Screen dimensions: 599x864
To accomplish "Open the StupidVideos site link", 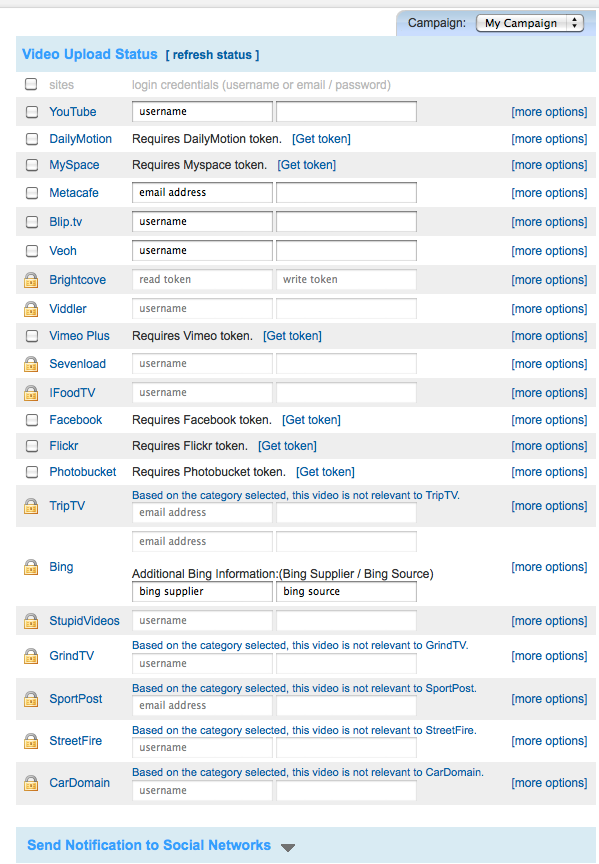I will 84,621.
